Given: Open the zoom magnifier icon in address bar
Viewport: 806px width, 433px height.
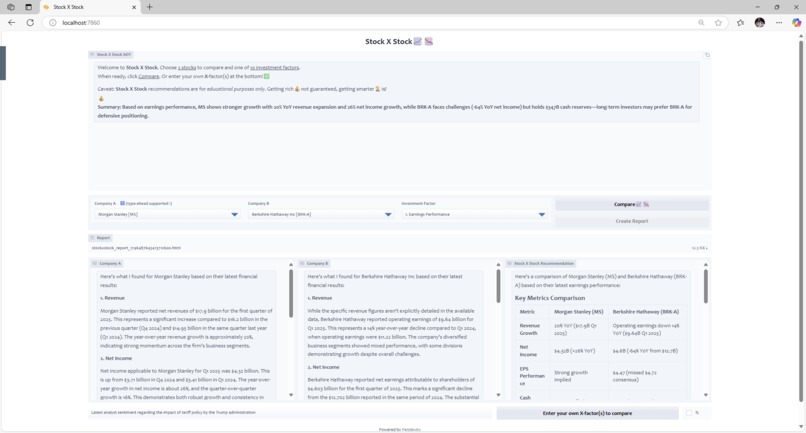Looking at the screenshot, I should point(701,23).
